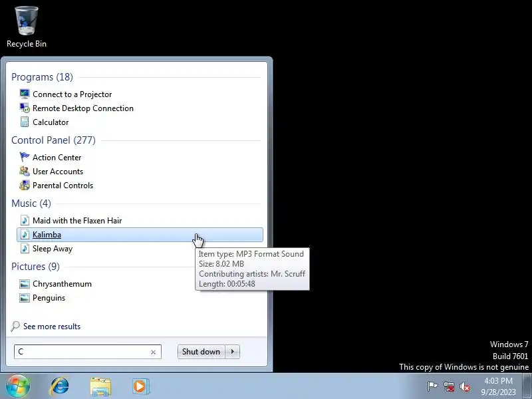Clear the search box with the X

click(153, 352)
